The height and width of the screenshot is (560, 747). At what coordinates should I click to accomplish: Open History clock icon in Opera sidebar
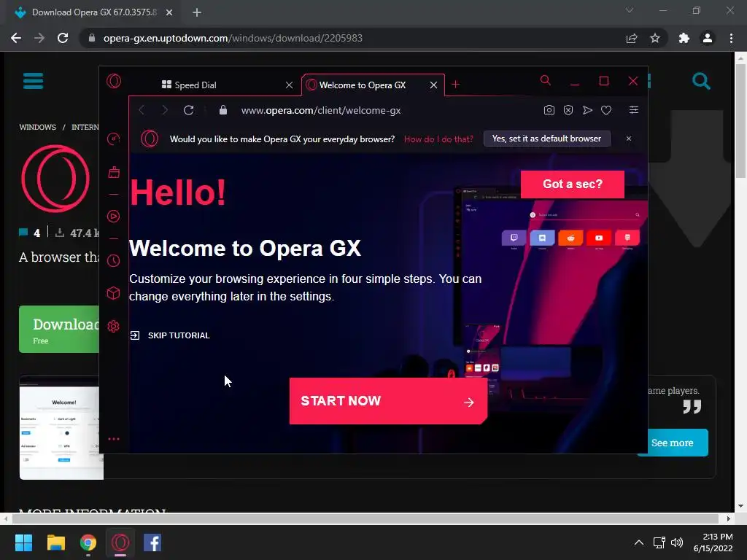click(113, 260)
